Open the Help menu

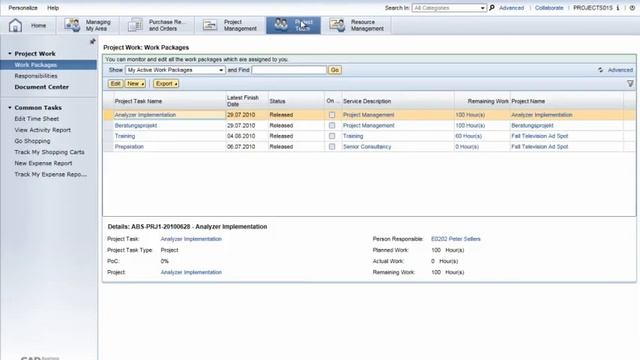click(x=53, y=8)
